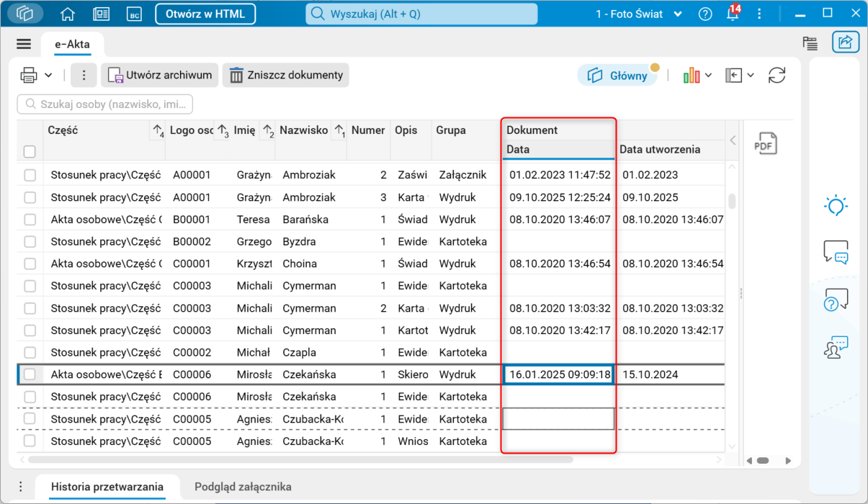This screenshot has width=868, height=504.
Task: Click the cell 01.02.2023 11:47:52
Action: tap(560, 175)
